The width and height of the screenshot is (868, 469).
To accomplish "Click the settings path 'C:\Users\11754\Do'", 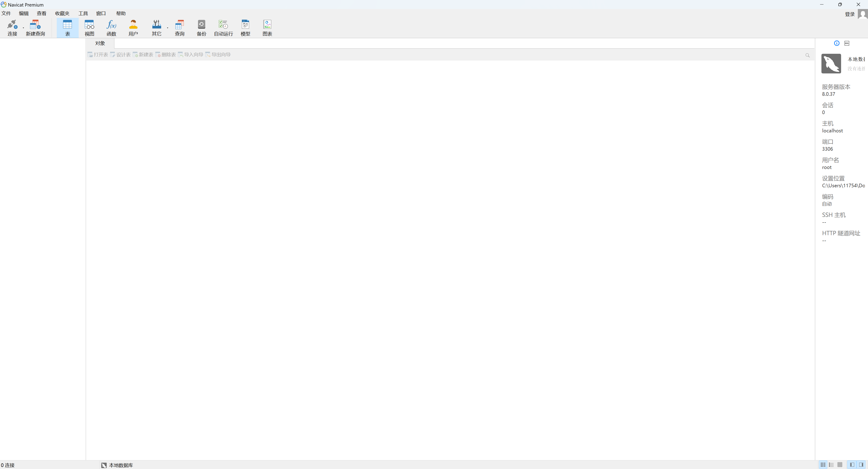I will (x=843, y=185).
